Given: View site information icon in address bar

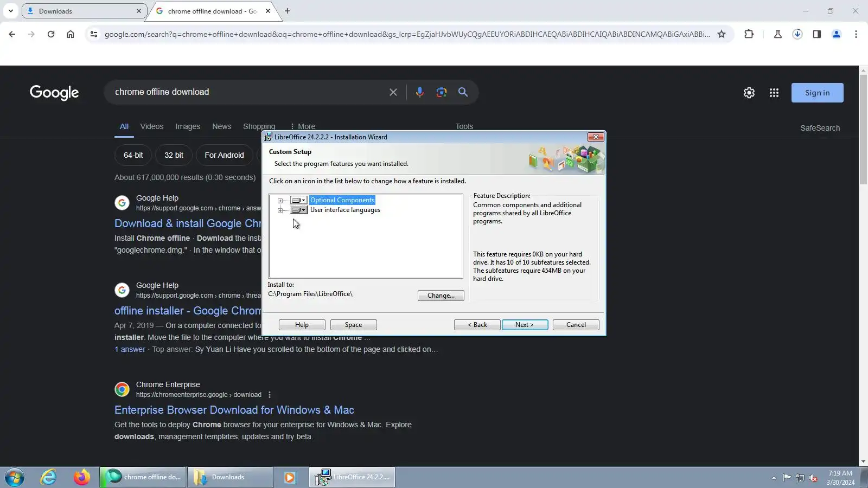Looking at the screenshot, I should tap(94, 34).
